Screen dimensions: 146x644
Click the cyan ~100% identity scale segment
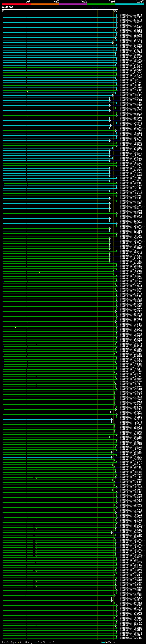(130, 4)
